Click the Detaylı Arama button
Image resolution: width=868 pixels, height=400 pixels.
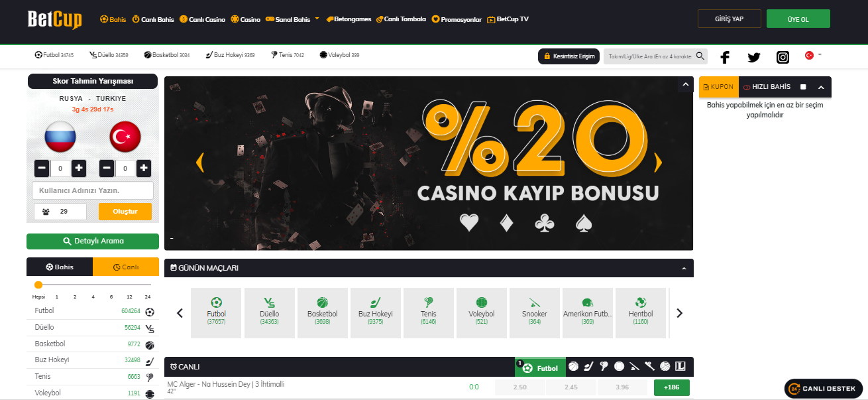tap(93, 241)
